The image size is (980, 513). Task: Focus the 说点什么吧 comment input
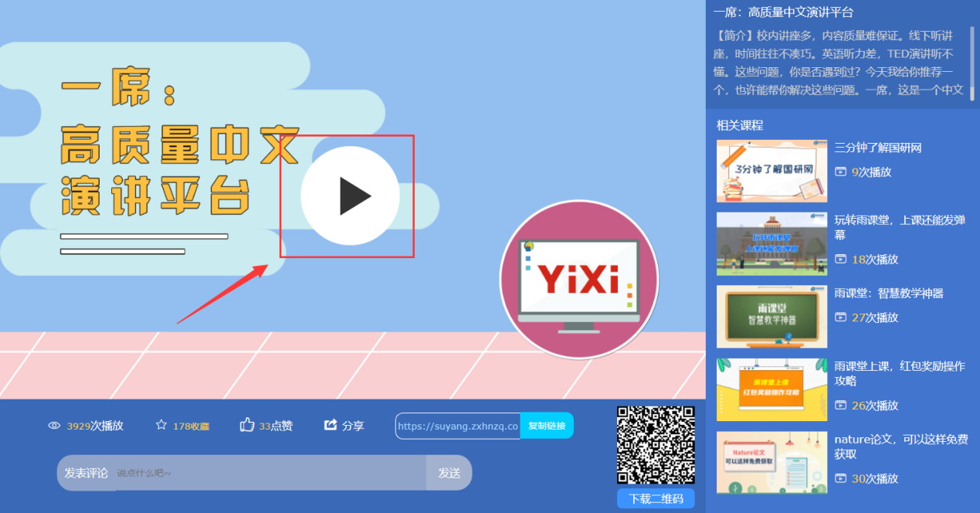pyautogui.click(x=270, y=473)
